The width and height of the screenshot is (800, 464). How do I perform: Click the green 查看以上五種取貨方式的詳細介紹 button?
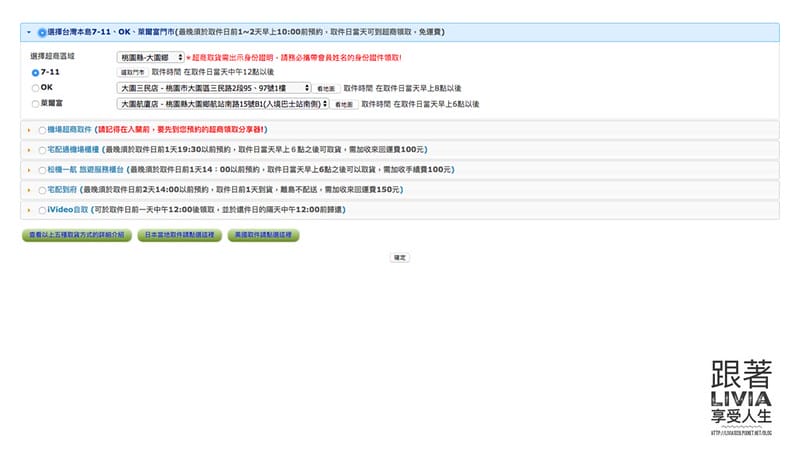pyautogui.click(x=77, y=235)
